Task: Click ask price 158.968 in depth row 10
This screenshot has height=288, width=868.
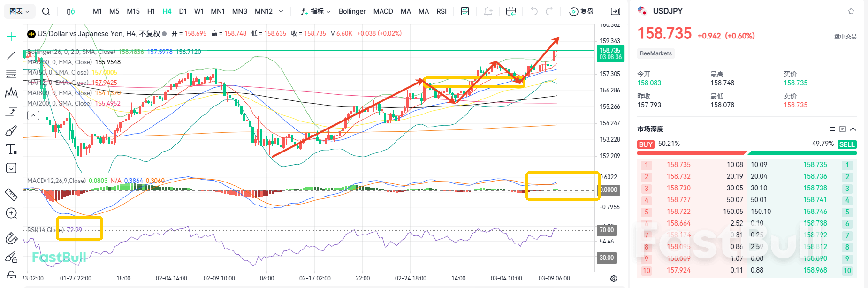Action: click(x=815, y=270)
